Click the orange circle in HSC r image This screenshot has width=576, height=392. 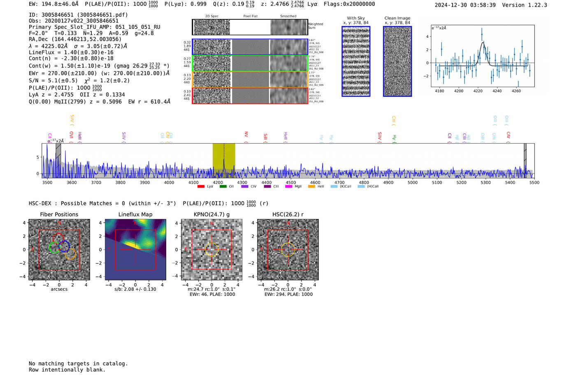pyautogui.click(x=288, y=250)
